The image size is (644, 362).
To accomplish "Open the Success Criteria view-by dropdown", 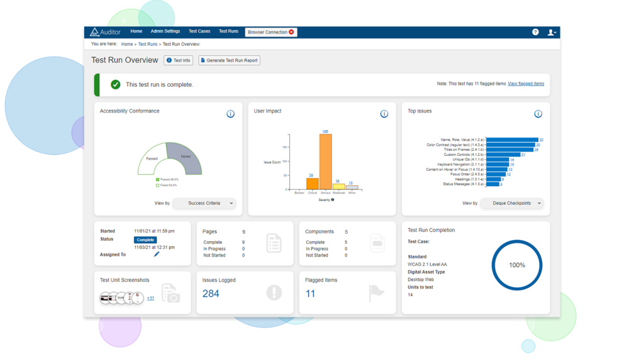I will [x=204, y=203].
